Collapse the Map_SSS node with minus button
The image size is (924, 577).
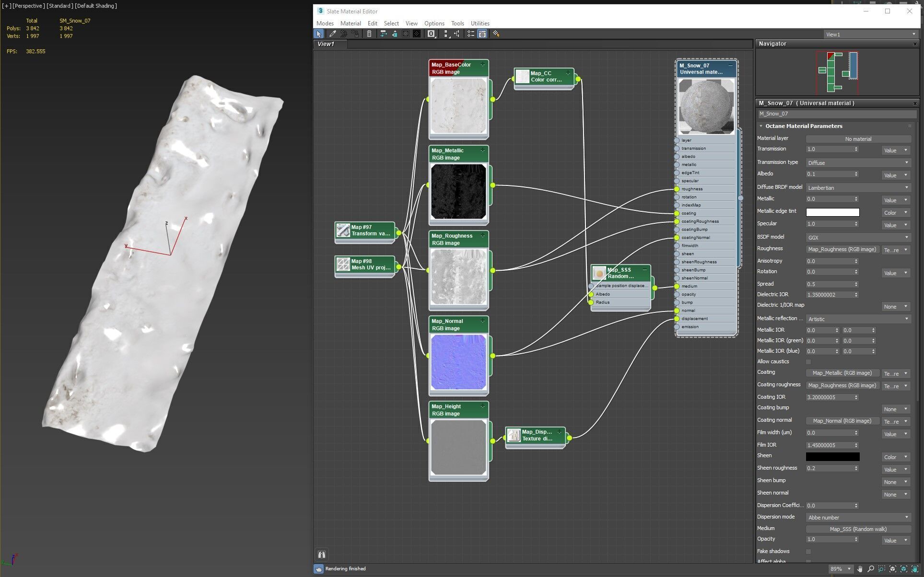click(644, 270)
